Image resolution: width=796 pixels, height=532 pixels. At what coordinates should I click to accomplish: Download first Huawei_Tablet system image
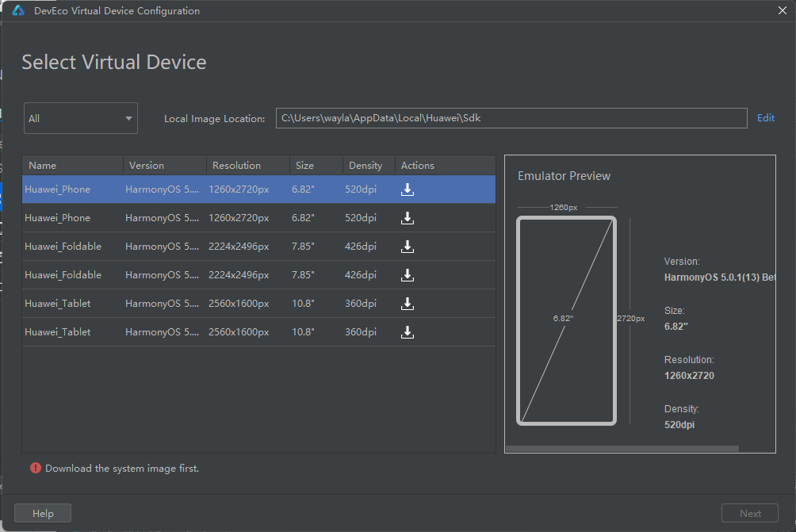pyautogui.click(x=408, y=304)
